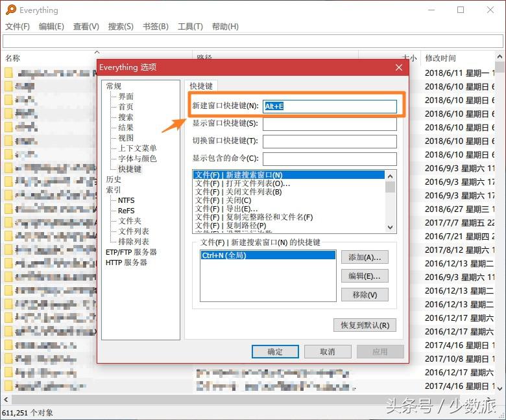
Task: Sort results by 名称 column header
Action: [12, 58]
